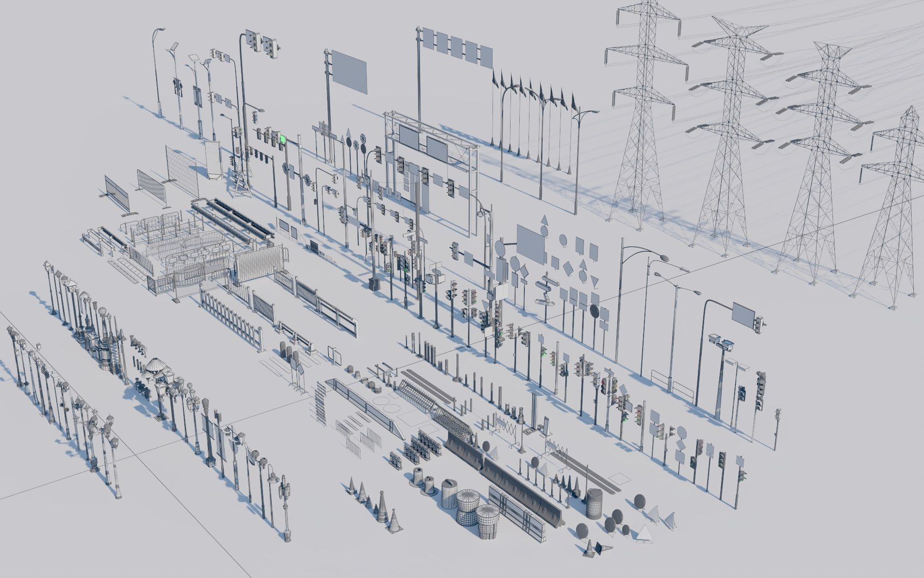
Task: Select the tall mesh fence panel
Action: [182, 170]
